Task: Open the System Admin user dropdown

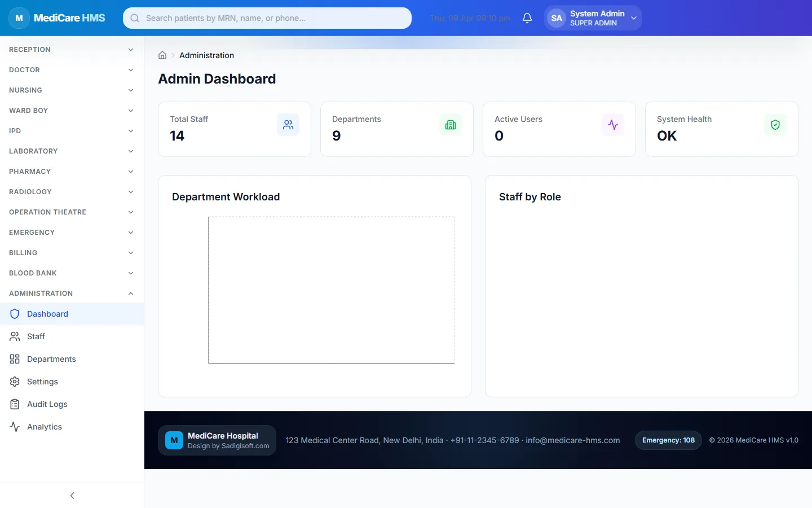Action: (593, 18)
